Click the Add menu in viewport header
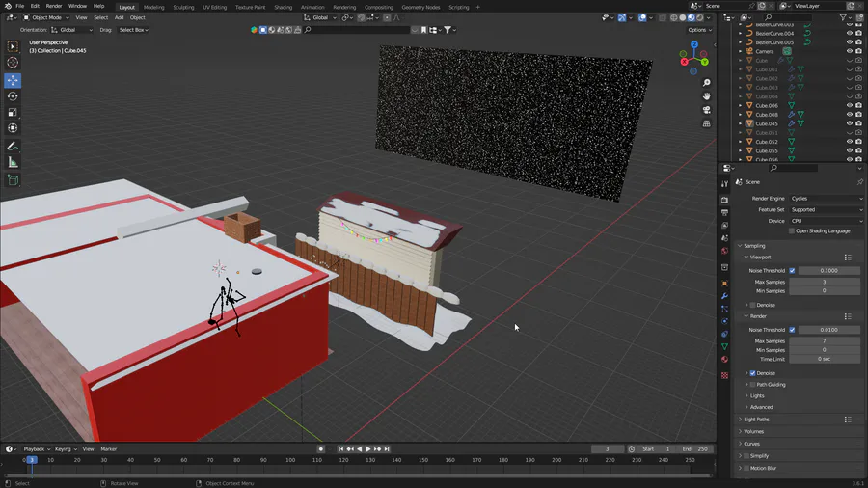Viewport: 868px width, 488px height. [x=119, y=17]
